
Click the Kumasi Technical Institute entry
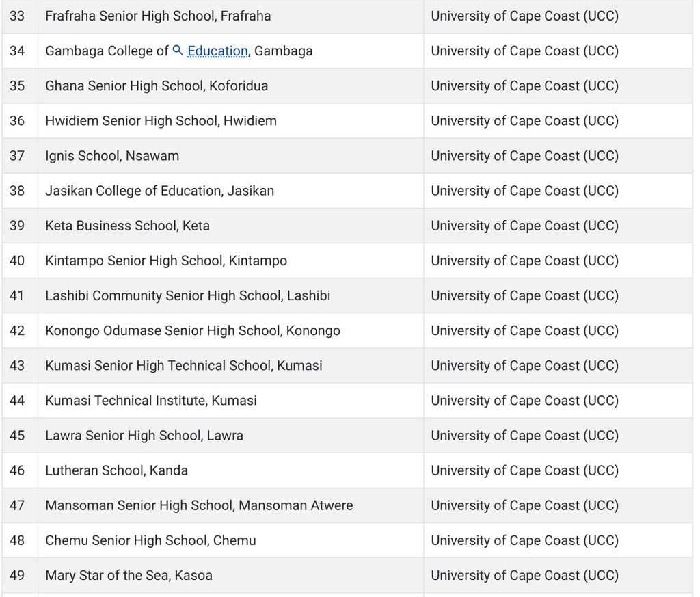point(151,400)
